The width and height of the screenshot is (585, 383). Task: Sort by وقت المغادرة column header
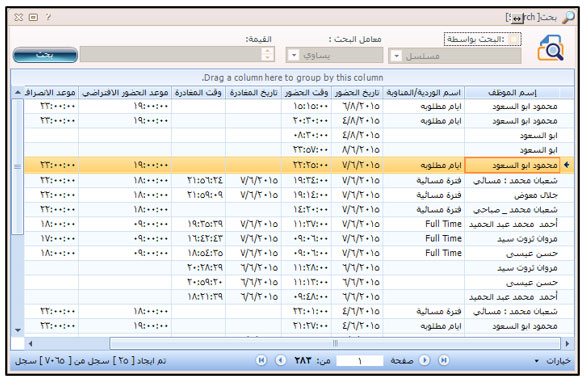(x=198, y=93)
